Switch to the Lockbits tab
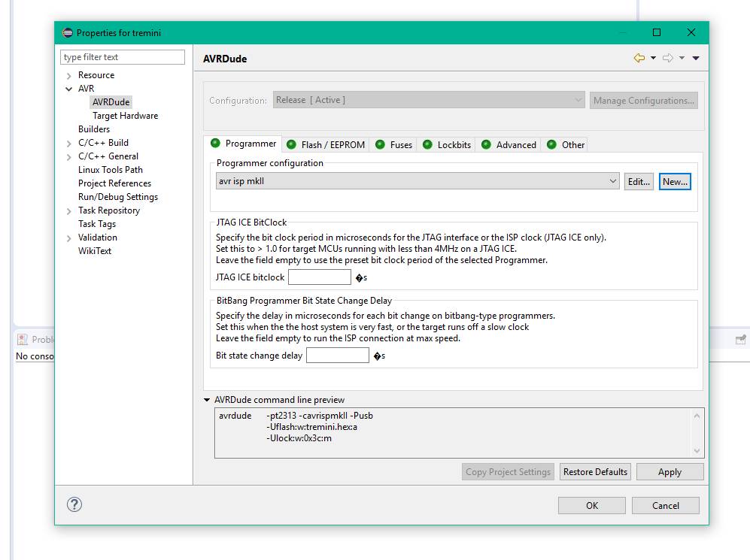This screenshot has height=560, width=750. tap(448, 145)
